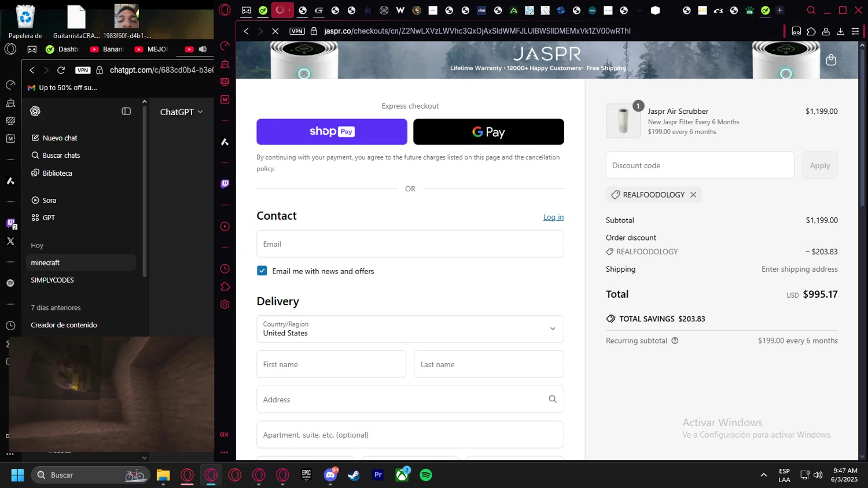Select Buscar chats in ChatGPT sidebar

tap(81, 155)
